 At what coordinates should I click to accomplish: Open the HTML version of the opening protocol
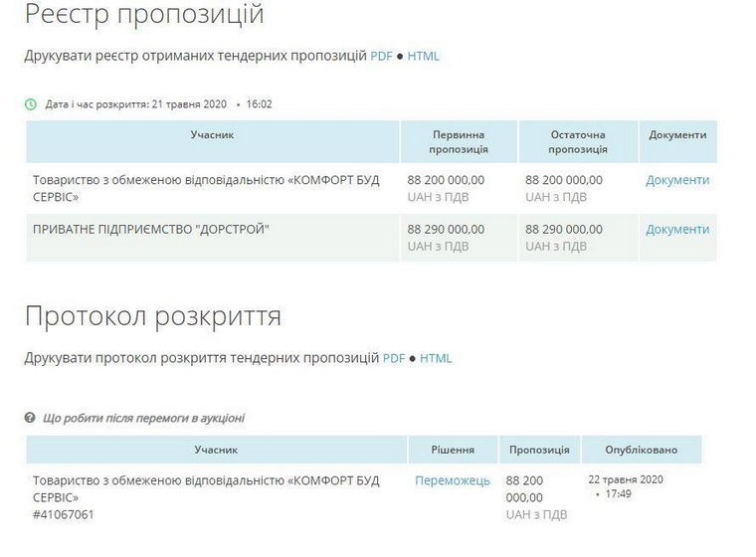pyautogui.click(x=436, y=358)
